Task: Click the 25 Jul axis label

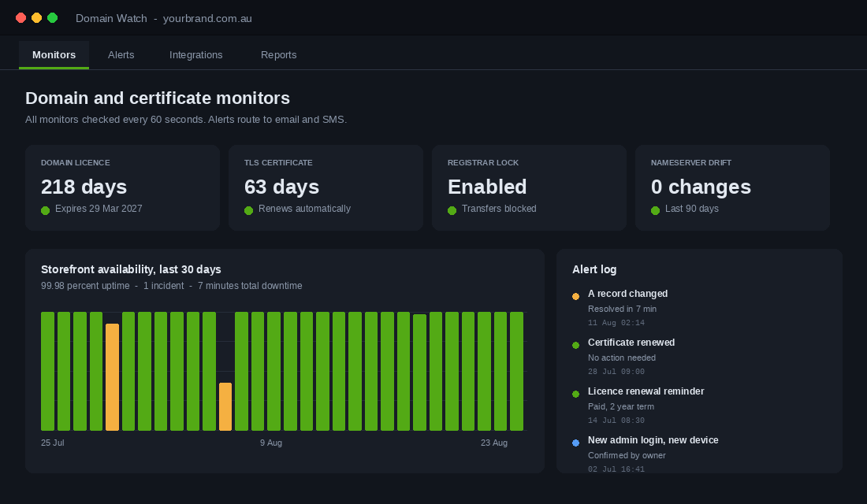Action: [53, 443]
